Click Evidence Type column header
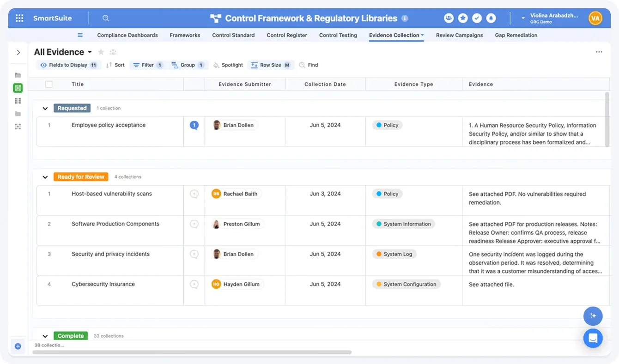Screen dimensions: 619x364 [414, 84]
